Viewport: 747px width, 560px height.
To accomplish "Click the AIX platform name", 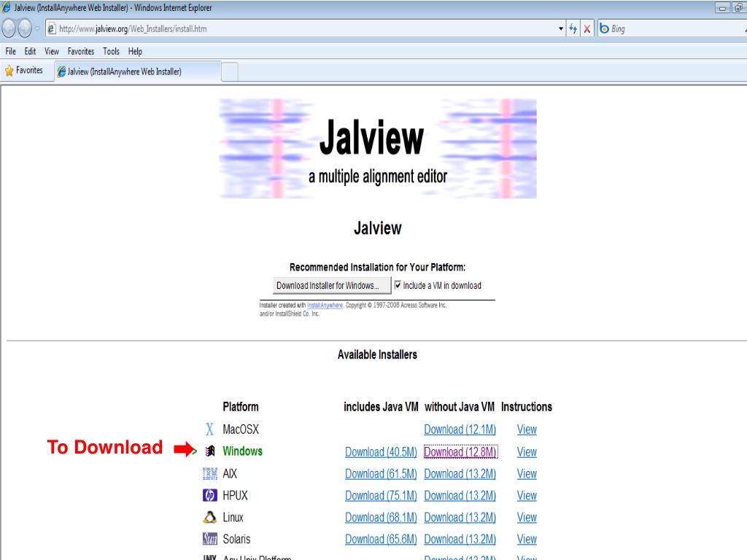I will [x=230, y=474].
